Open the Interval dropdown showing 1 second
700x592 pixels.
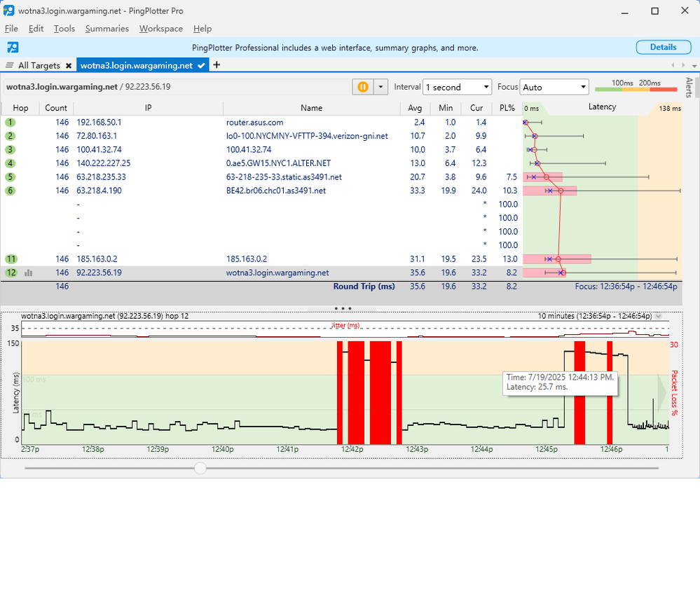tap(457, 87)
